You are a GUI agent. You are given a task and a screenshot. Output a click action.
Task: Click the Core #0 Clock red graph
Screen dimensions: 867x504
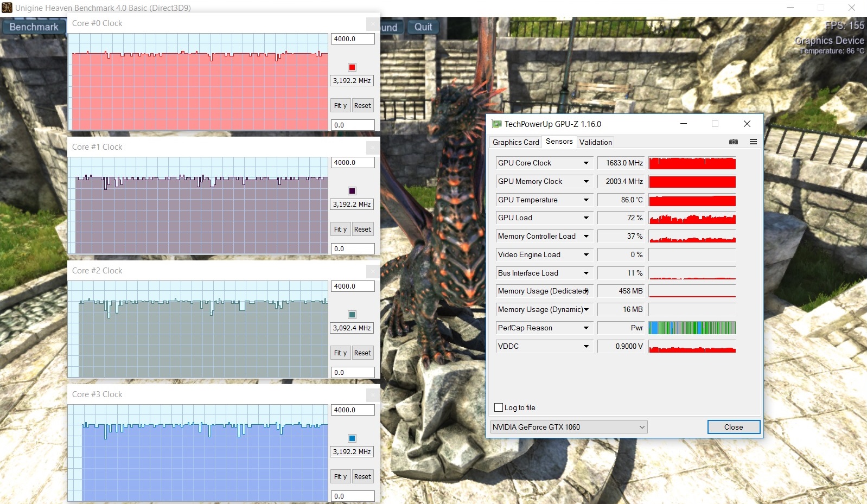[x=198, y=81]
